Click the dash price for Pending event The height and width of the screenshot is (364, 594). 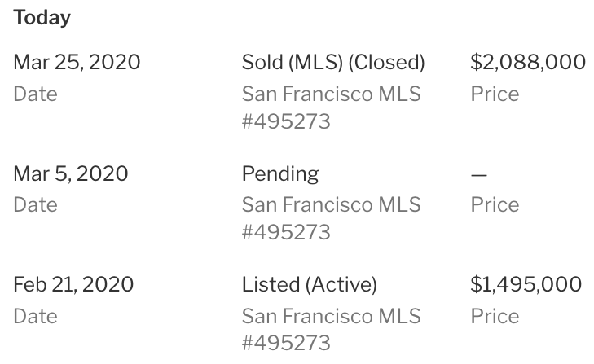click(479, 174)
